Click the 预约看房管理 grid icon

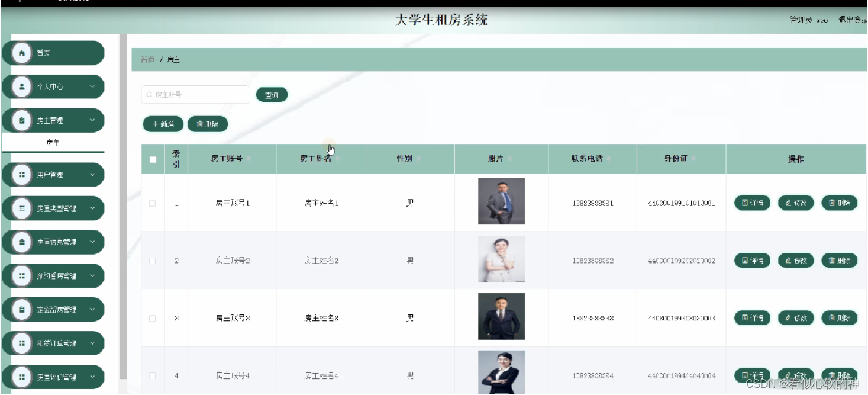[x=22, y=276]
